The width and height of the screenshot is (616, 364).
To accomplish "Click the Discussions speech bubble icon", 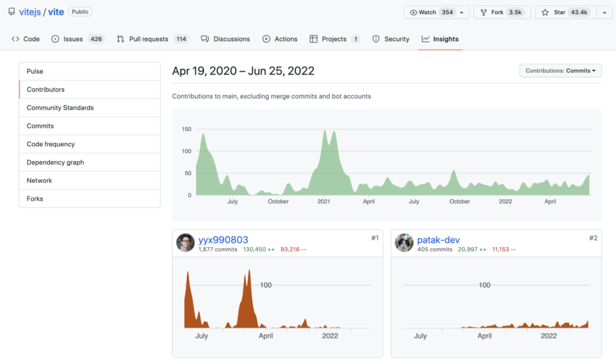I will click(x=204, y=39).
